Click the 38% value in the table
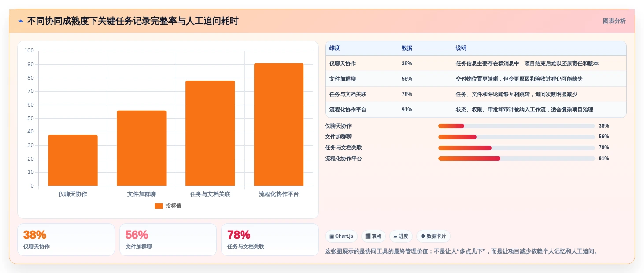This screenshot has width=644, height=273. click(407, 63)
